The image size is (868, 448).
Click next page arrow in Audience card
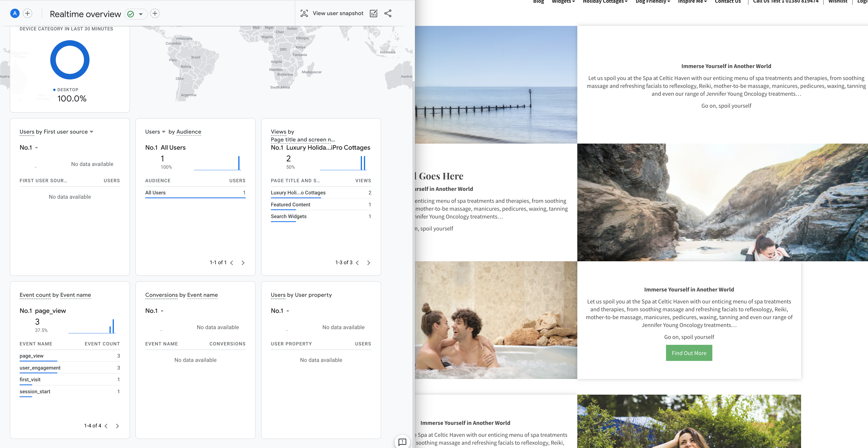click(x=243, y=262)
